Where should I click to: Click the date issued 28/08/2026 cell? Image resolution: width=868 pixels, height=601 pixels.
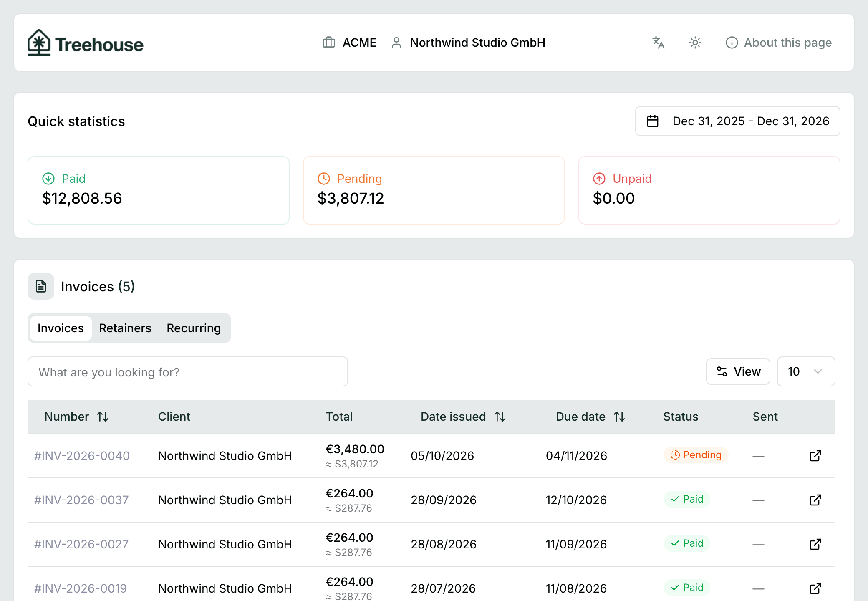tap(444, 544)
